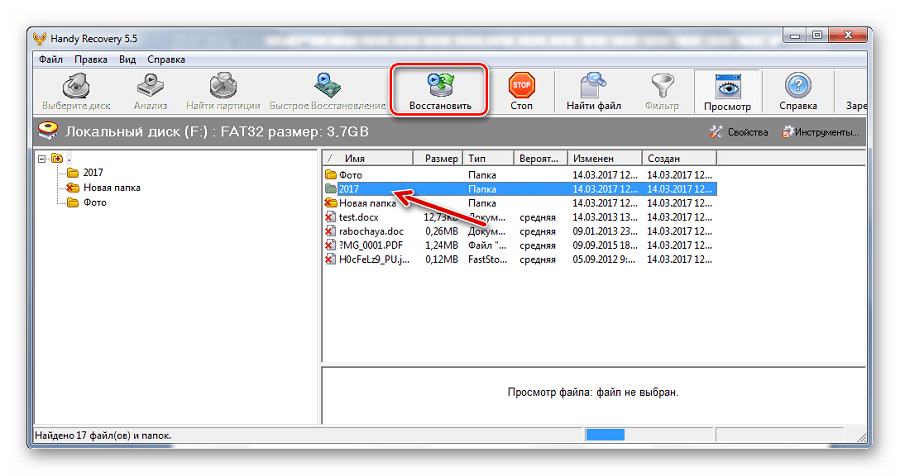Click the deleted-file icon beside test.docx
Viewport: 900px width, 476px height.
click(x=330, y=217)
